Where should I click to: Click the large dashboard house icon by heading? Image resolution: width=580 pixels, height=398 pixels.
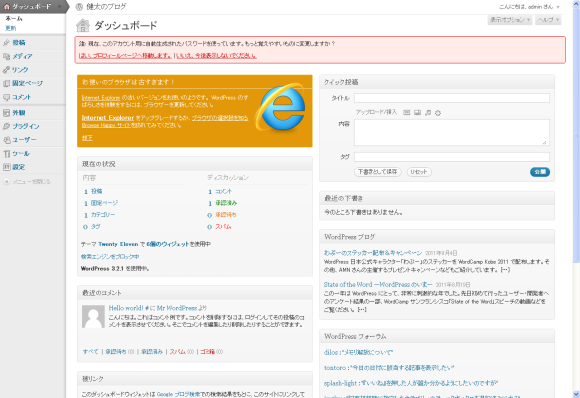[x=83, y=26]
